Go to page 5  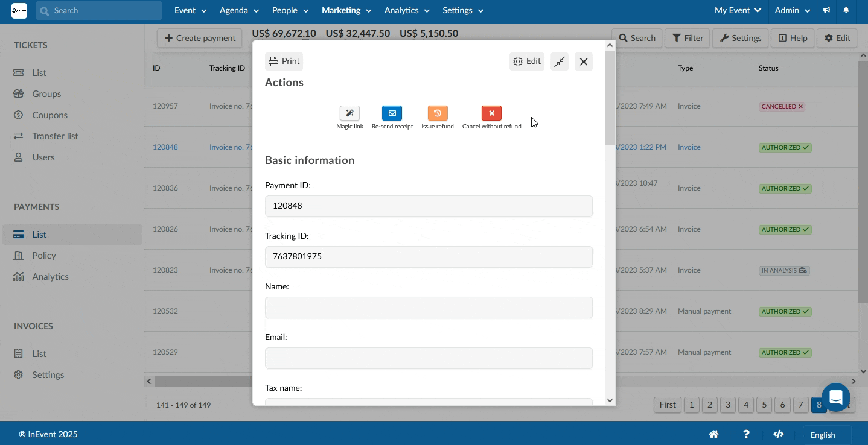[764, 405]
